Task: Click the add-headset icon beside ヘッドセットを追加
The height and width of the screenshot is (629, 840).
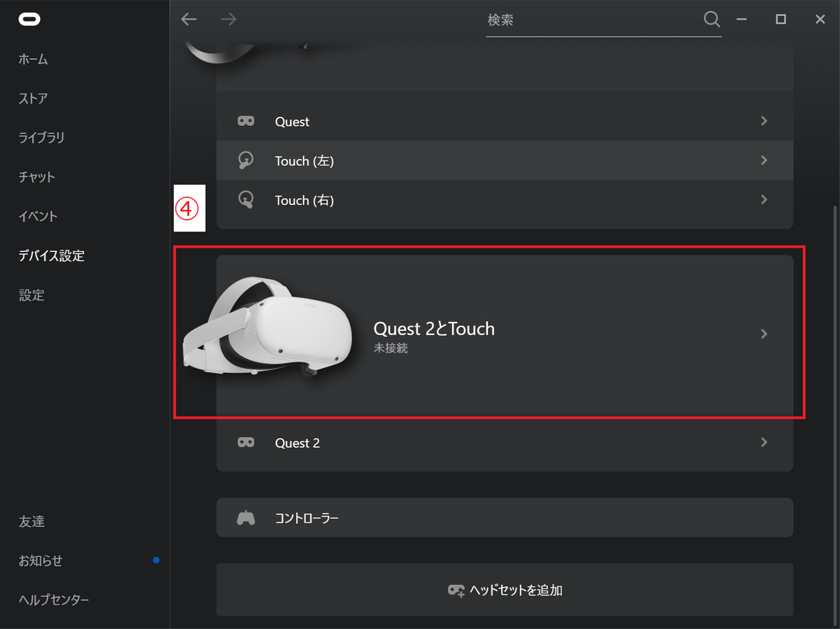Action: pos(456,591)
